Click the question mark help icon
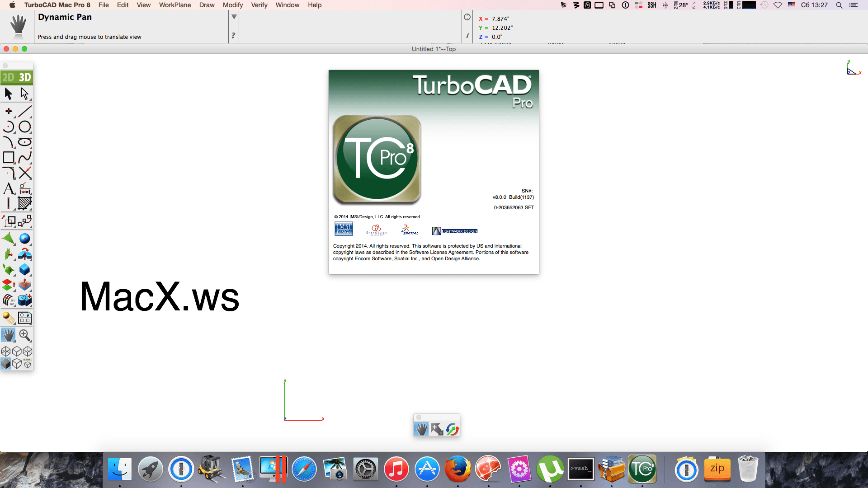868x488 pixels. [x=233, y=35]
